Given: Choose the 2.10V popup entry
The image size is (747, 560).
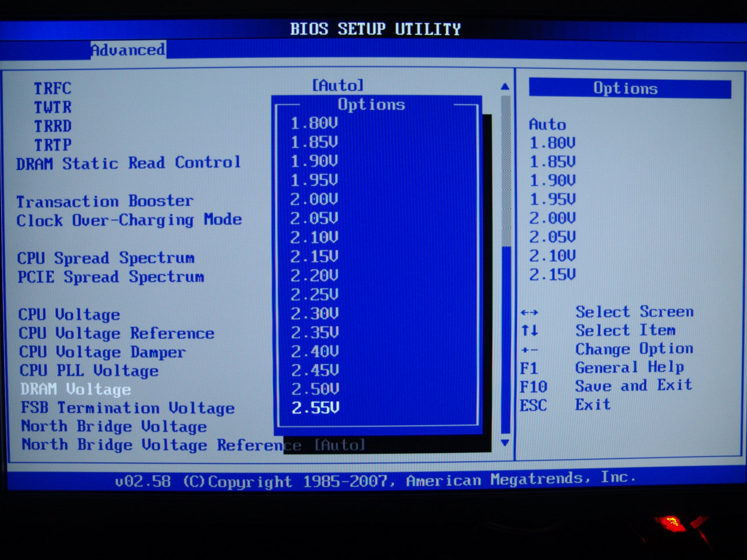Looking at the screenshot, I should click(314, 237).
